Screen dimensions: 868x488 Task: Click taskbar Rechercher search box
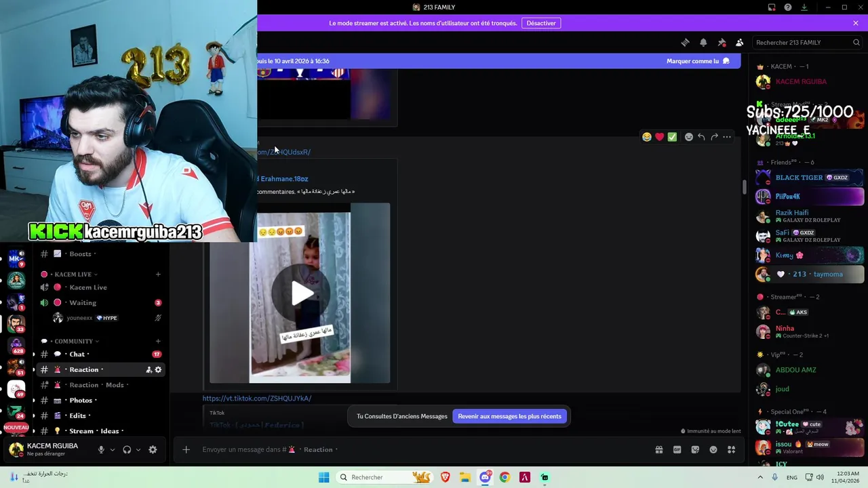[x=384, y=477]
